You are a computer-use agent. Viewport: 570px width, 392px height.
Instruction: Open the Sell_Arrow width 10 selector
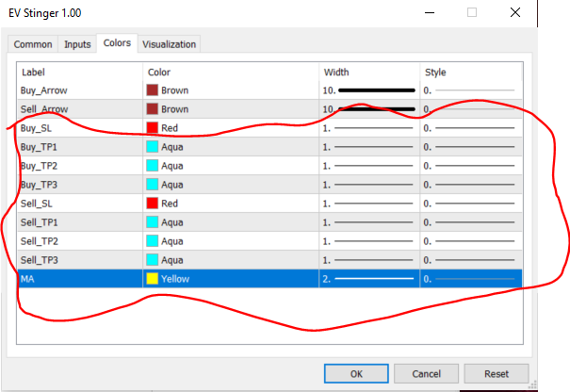(x=369, y=109)
